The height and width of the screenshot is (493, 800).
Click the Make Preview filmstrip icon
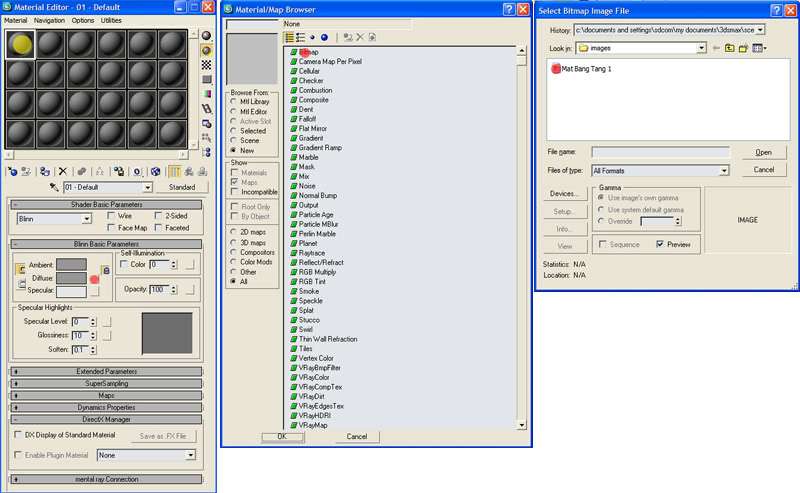(206, 109)
